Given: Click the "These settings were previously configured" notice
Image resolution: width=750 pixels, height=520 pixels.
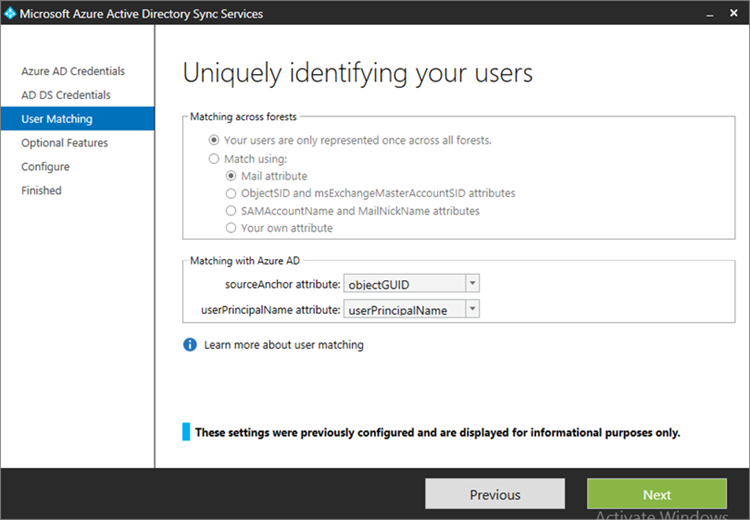Looking at the screenshot, I should (x=437, y=432).
